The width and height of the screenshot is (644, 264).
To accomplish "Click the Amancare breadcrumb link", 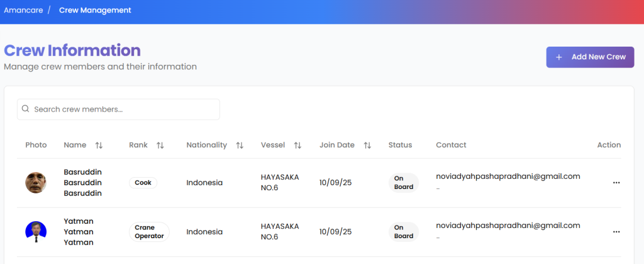I will click(x=22, y=11).
